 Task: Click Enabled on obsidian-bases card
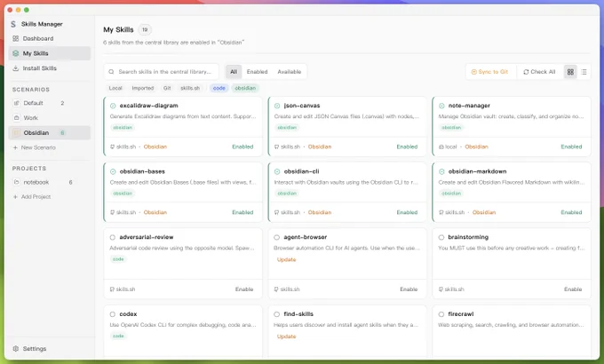pyautogui.click(x=242, y=212)
